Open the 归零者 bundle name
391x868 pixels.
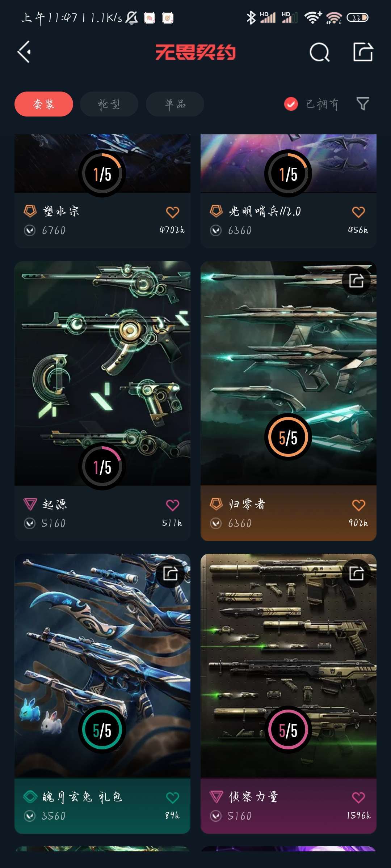tap(247, 504)
